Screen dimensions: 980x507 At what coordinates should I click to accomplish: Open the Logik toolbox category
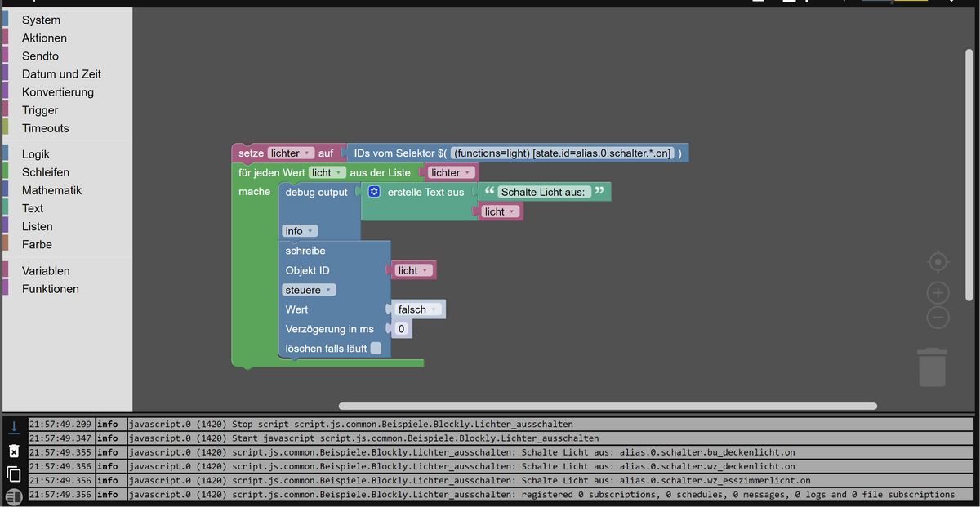[x=36, y=153]
